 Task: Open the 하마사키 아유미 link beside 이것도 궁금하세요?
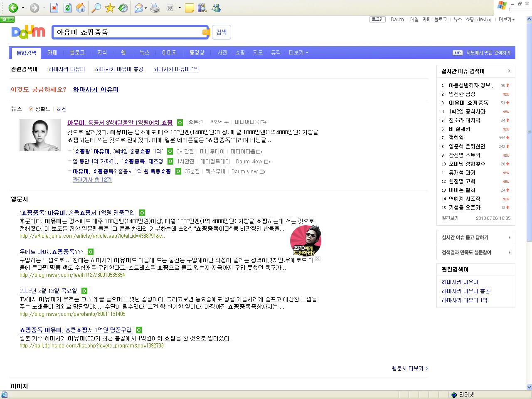[96, 90]
